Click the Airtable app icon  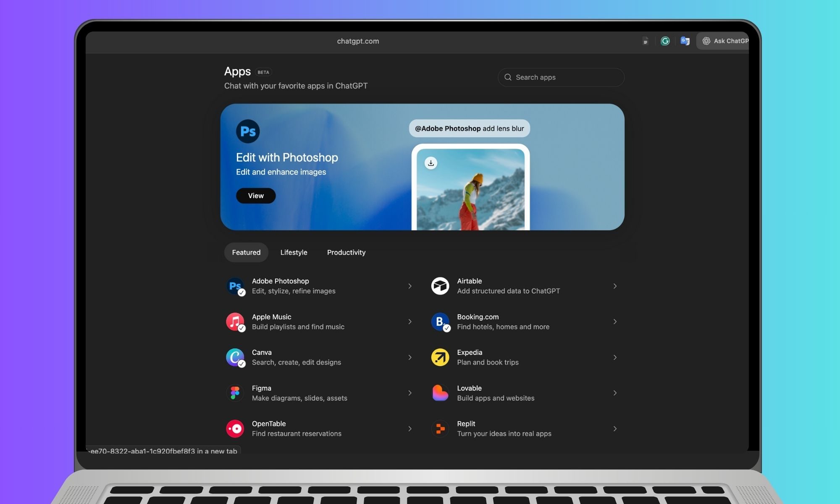click(x=440, y=286)
